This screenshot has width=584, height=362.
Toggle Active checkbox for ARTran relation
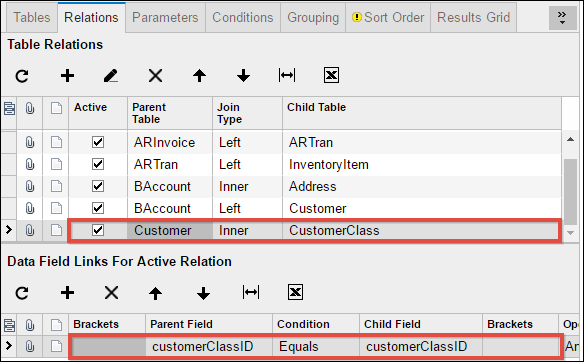coord(98,164)
